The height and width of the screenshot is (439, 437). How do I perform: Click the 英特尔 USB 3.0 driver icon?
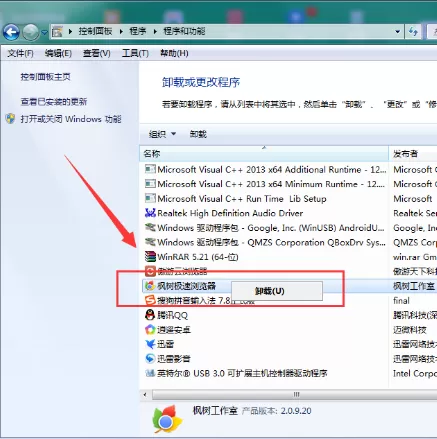tap(150, 373)
